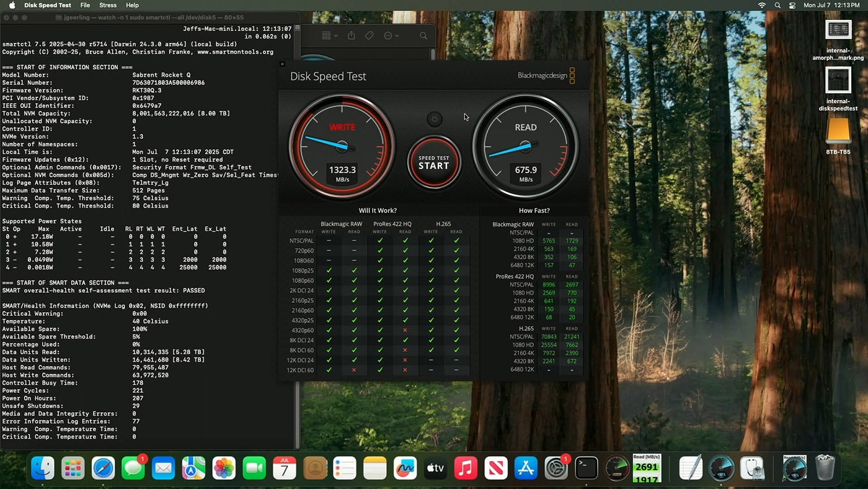Click the "70843" H.265 write value
Viewport: 868px width, 489px height.
[x=549, y=337]
